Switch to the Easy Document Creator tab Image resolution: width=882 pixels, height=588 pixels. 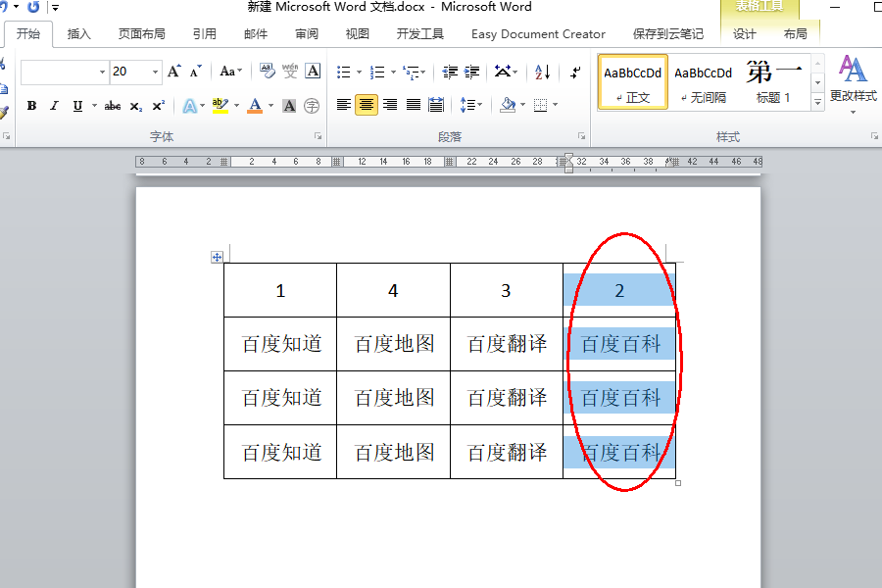coord(538,34)
